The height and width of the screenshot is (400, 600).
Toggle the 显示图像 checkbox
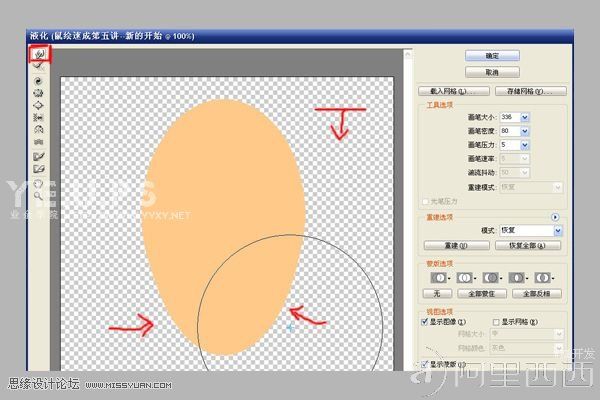[x=424, y=322]
